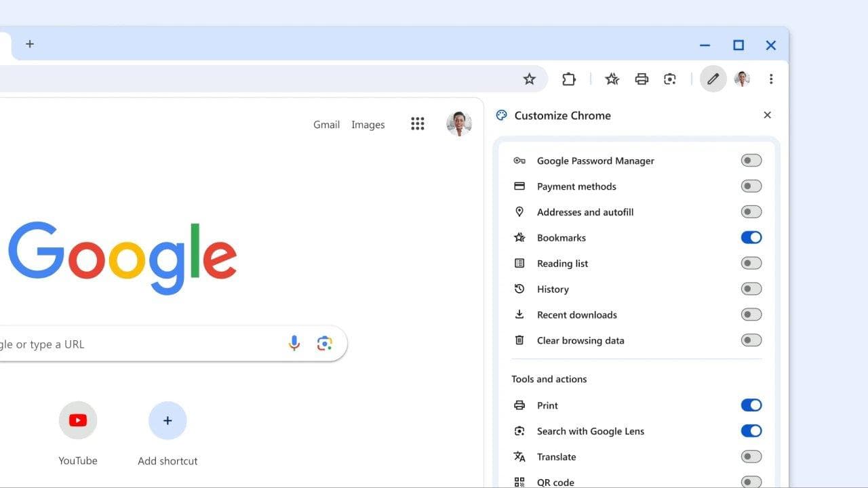Viewport: 868px width, 488px height.
Task: Start a voice search with the microphone icon
Action: point(294,344)
